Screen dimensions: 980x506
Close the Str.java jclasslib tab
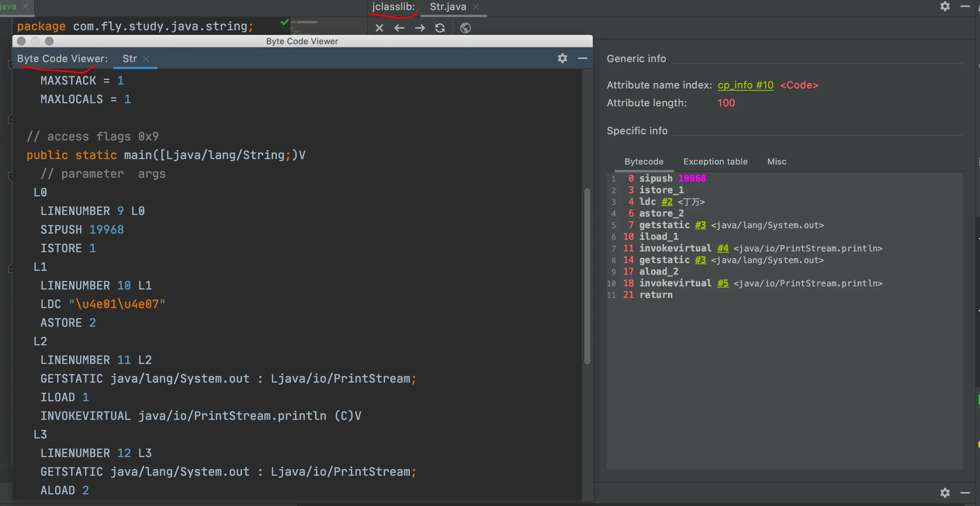[x=476, y=7]
